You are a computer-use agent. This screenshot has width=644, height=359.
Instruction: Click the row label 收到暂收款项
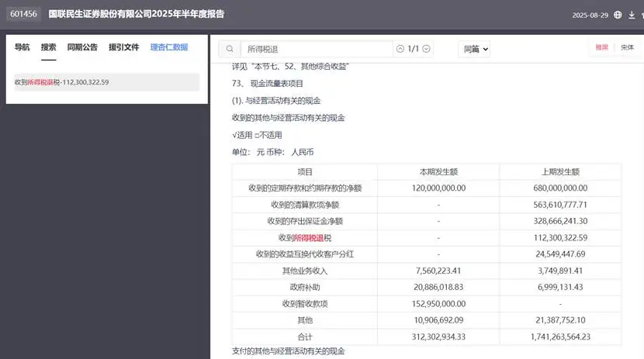point(305,304)
